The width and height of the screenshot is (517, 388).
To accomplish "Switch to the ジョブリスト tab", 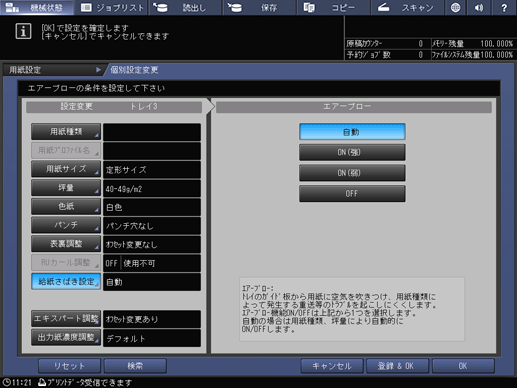I will [111, 7].
